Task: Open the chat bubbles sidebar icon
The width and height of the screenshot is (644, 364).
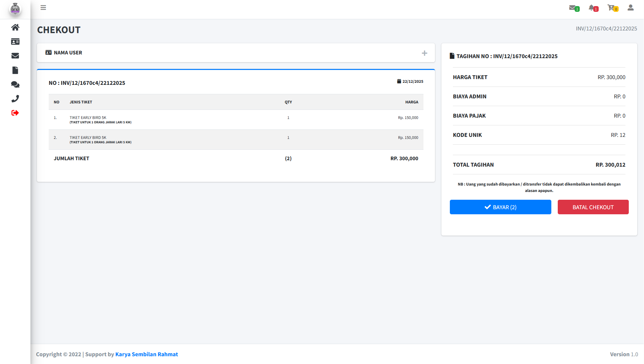Action: [15, 84]
